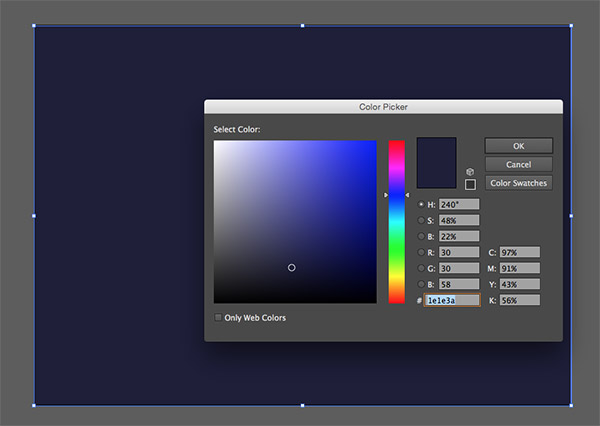
Task: Click the large dark navy color preview swatch
Action: [437, 160]
